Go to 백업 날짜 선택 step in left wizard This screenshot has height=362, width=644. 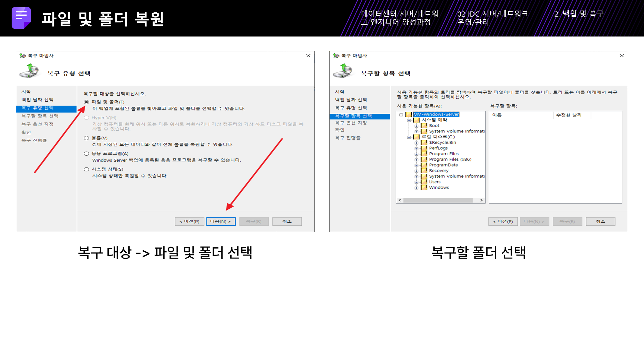click(37, 100)
